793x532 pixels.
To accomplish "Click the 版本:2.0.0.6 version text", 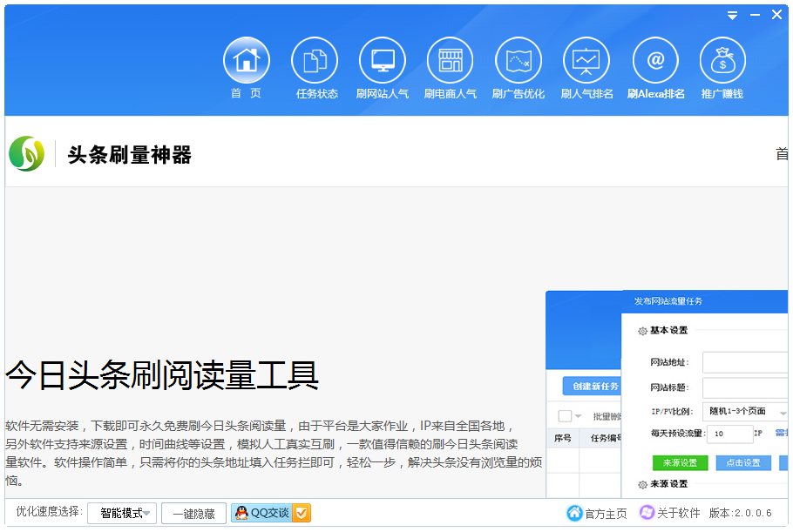I will pos(740,513).
